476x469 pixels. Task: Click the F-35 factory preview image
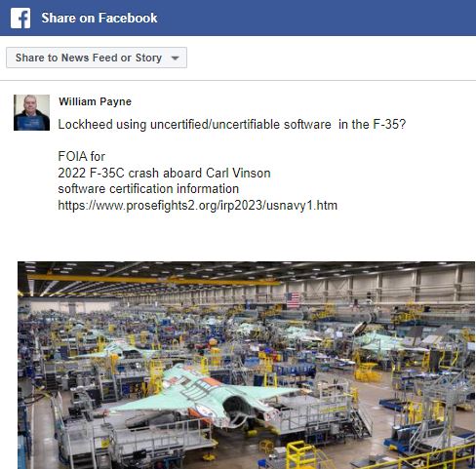pyautogui.click(x=246, y=365)
